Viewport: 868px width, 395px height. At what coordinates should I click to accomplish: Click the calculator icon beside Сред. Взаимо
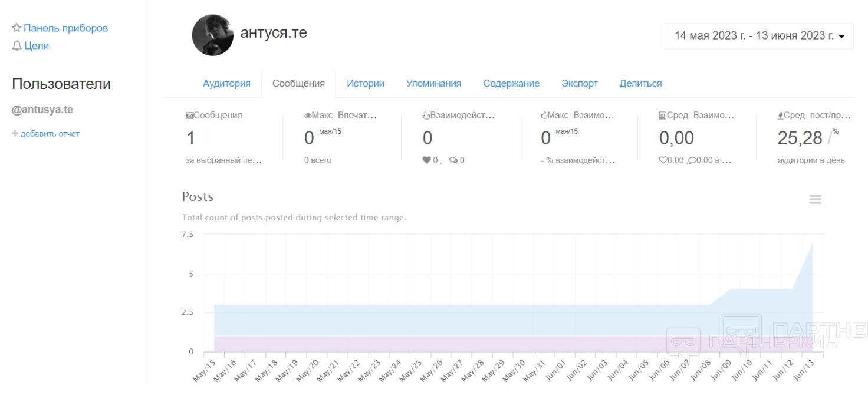[662, 116]
